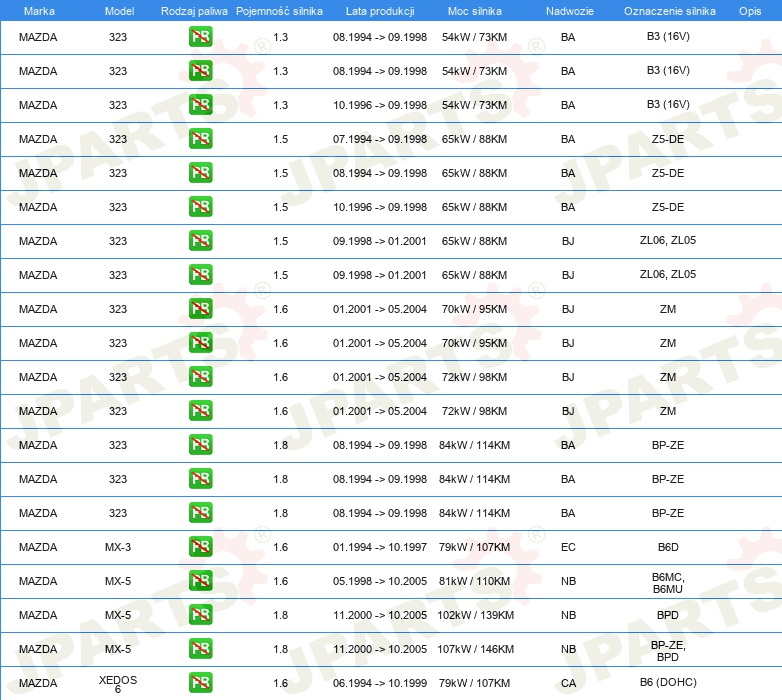Select production years 01.1994 -> 10.1997
This screenshot has width=782, height=700.
pyautogui.click(x=380, y=547)
